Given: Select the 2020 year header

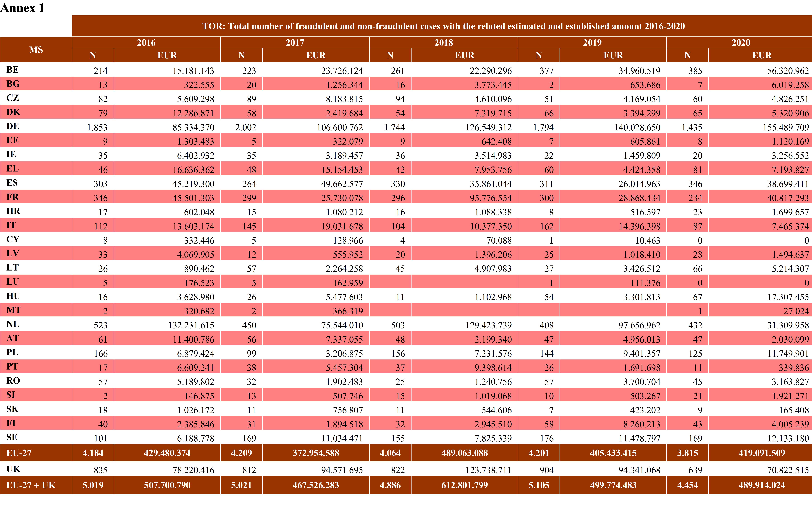Looking at the screenshot, I should pos(741,42).
